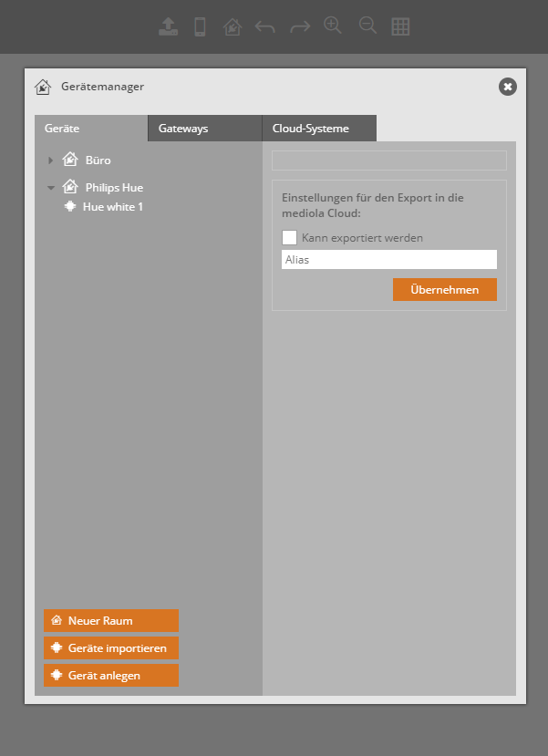
Task: Toggle the grid icon in toolbar
Action: click(x=400, y=26)
